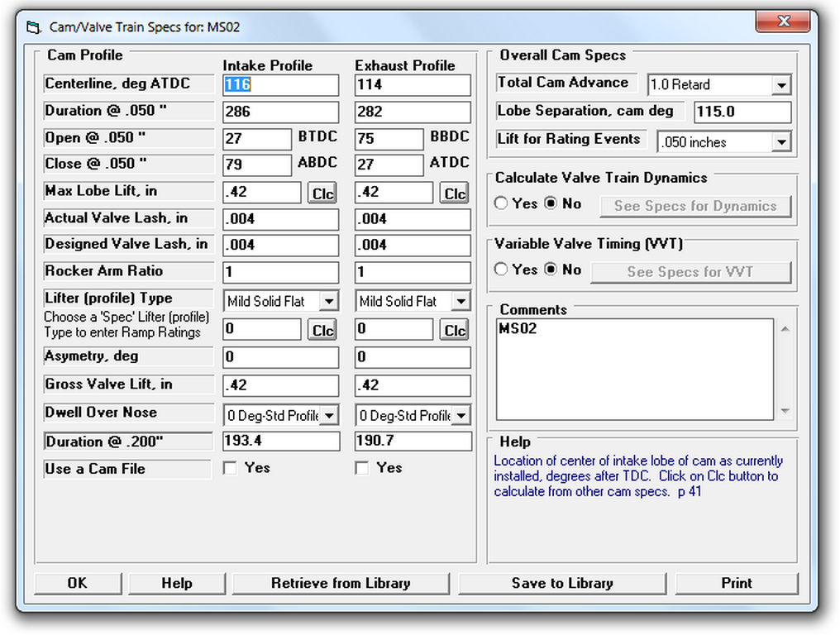Select Yes for Variable Valve Timing
Image resolution: width=840 pixels, height=635 pixels.
(501, 270)
